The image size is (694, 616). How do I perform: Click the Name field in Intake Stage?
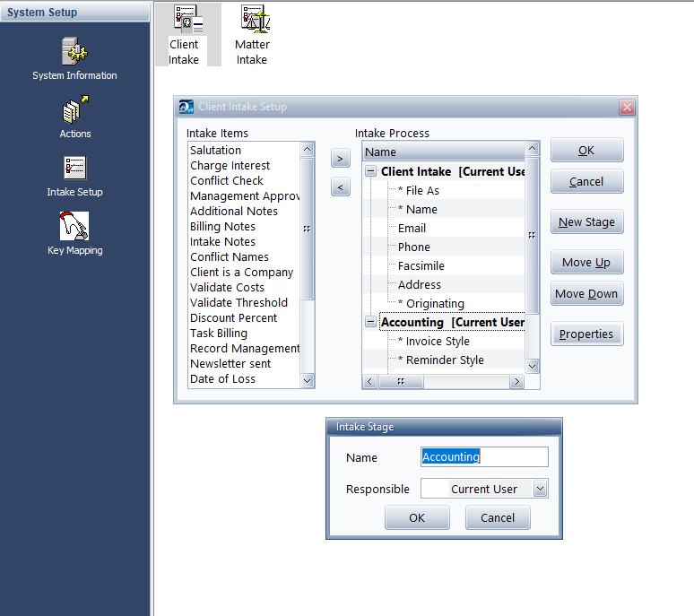tap(484, 456)
